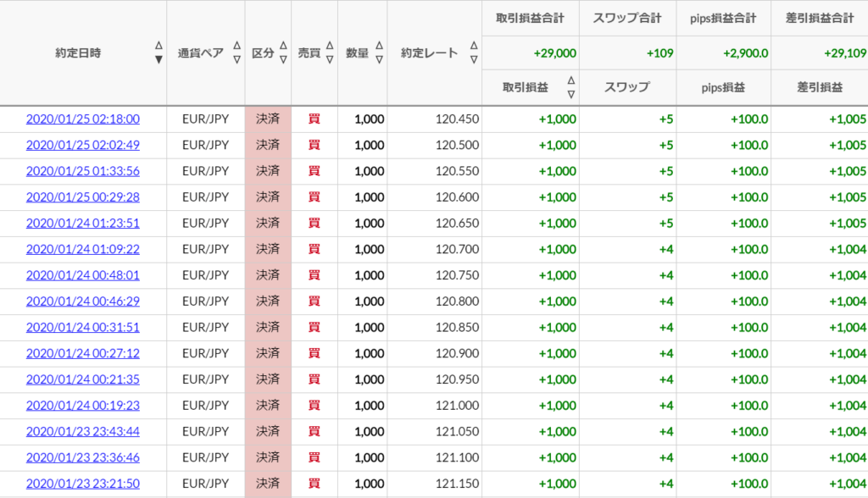Click the 差引損益合計 value +29,109
868x498 pixels.
845,53
